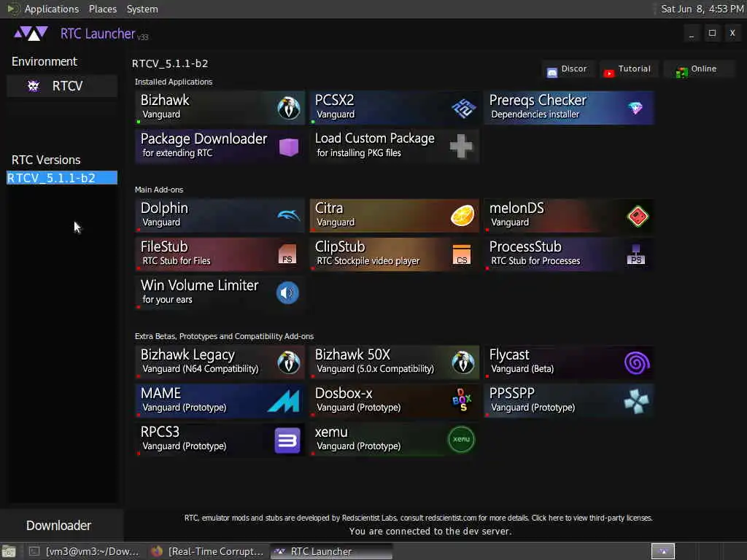This screenshot has width=747, height=560.
Task: Launch Bizhawk Vanguard via its bird icon
Action: [x=288, y=108]
